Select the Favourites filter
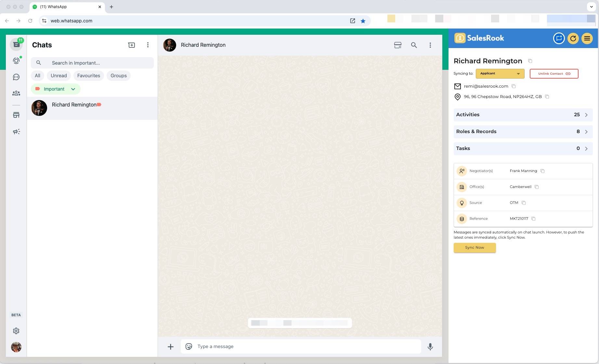This screenshot has height=364, width=599. 89,76
